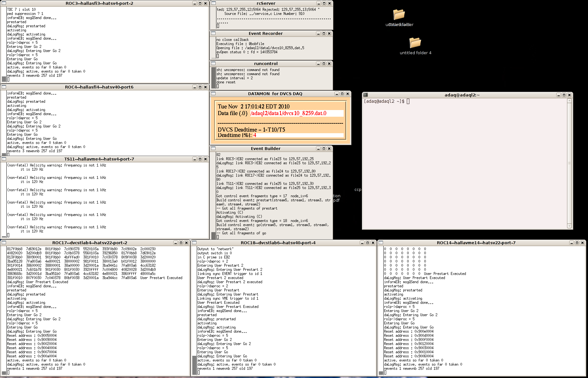Image resolution: width=588 pixels, height=378 pixels.
Task: Click scrollbar thumb in runcontrol window
Action: click(214, 78)
